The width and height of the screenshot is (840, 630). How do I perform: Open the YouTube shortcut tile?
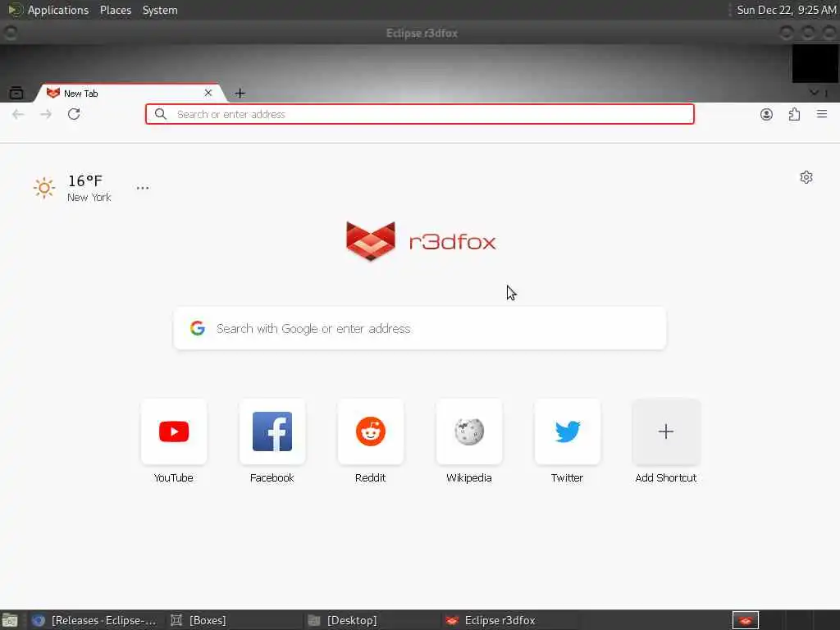point(174,431)
